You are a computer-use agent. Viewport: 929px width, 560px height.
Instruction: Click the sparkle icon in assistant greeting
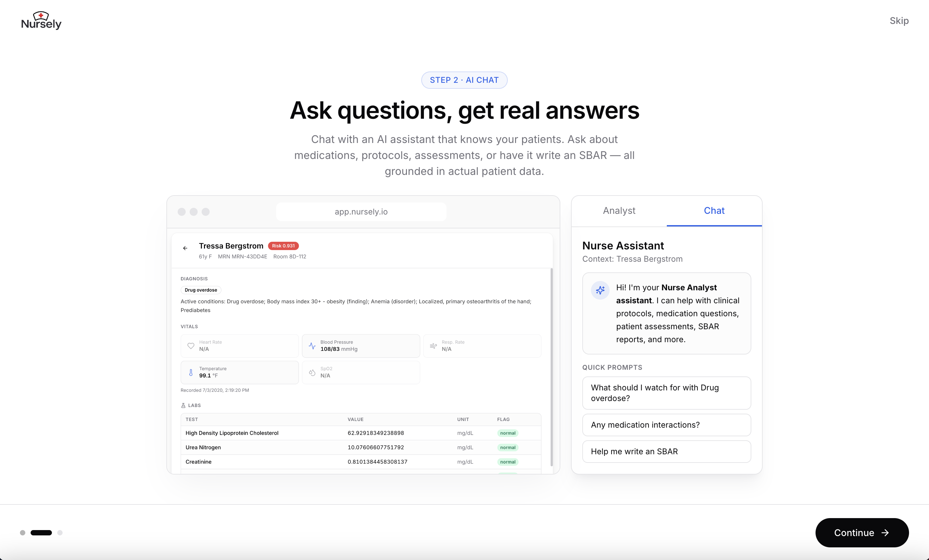click(x=600, y=290)
